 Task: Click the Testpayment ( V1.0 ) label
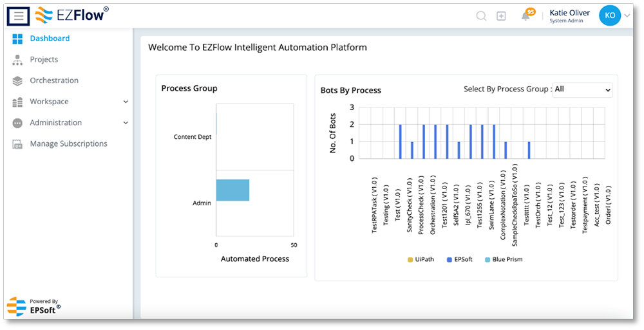click(x=585, y=205)
